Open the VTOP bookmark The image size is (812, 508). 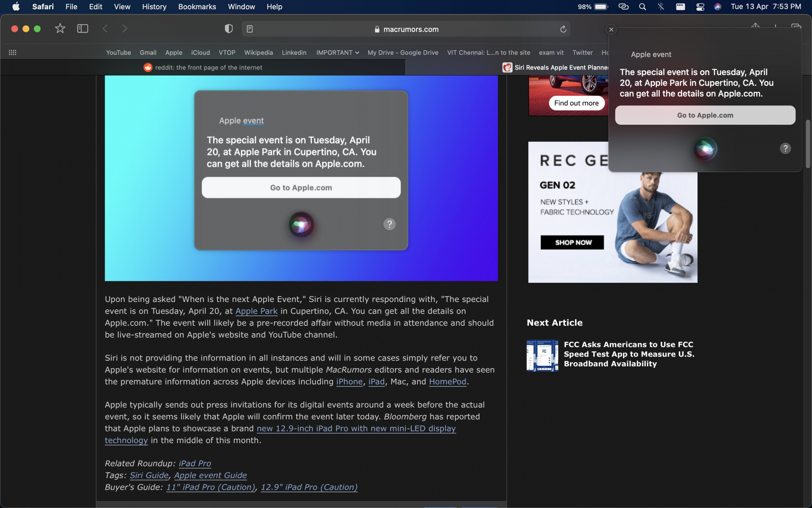coord(227,52)
